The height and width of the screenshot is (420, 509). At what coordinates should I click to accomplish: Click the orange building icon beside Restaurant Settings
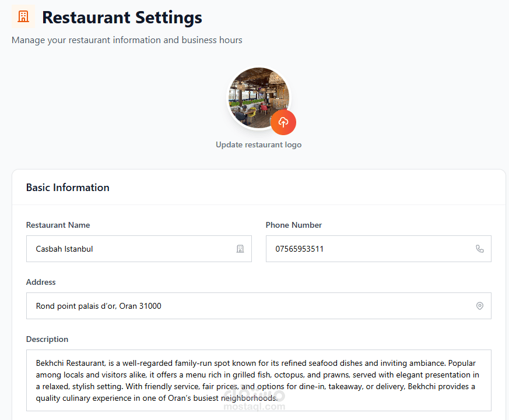[23, 16]
